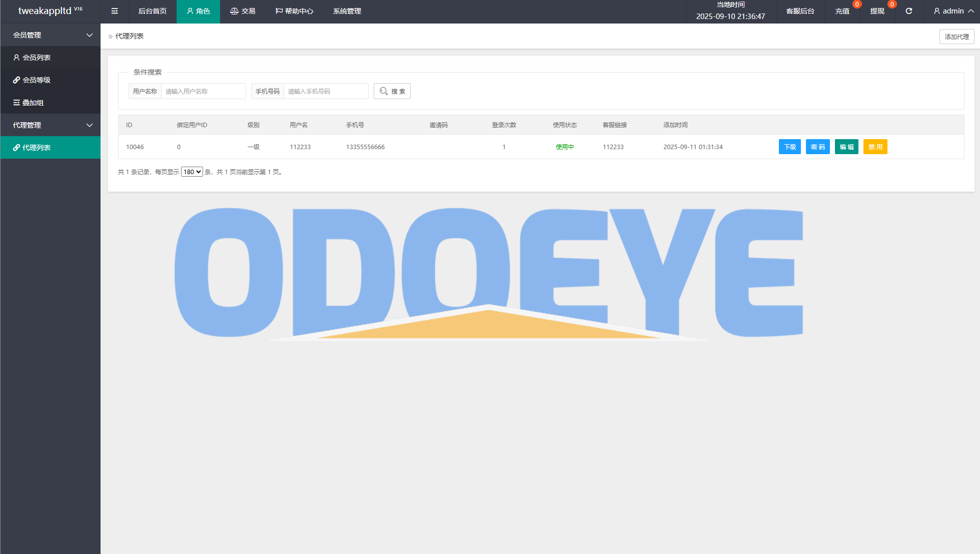980x554 pixels.
Task: Open 会员等级 link icon item
Action: (x=37, y=80)
